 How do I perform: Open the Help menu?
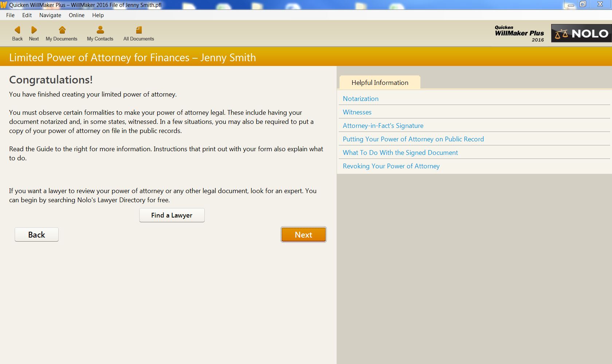click(98, 15)
